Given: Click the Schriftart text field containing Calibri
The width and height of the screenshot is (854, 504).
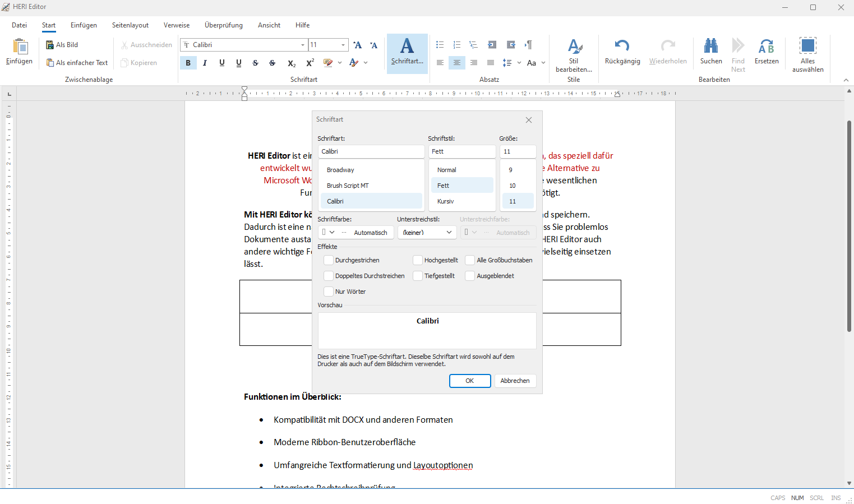Looking at the screenshot, I should [x=371, y=151].
